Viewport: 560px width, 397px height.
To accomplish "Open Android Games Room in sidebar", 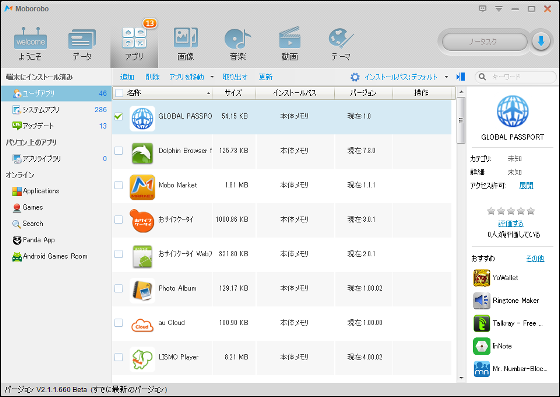I will click(50, 256).
